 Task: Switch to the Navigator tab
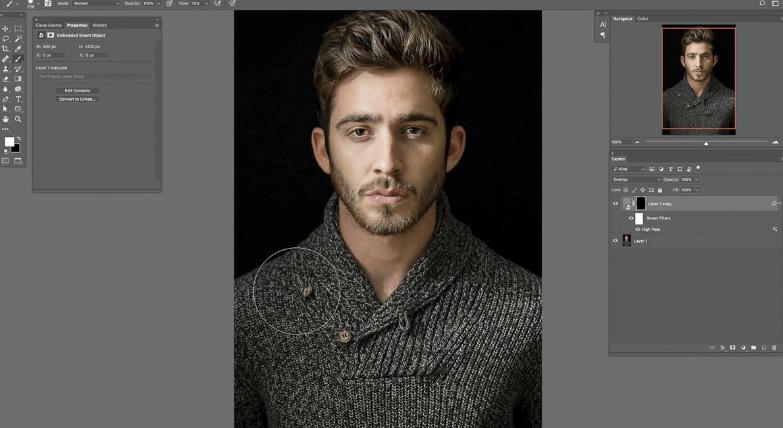point(623,18)
